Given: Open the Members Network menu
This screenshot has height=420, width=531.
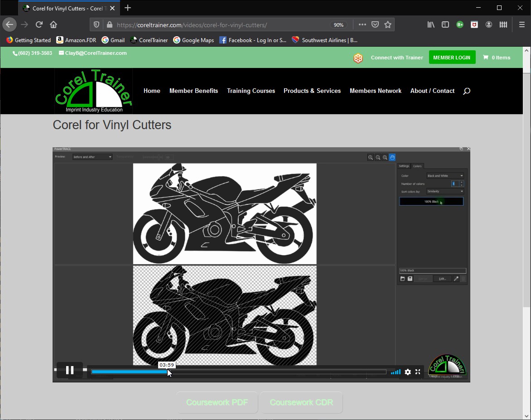Looking at the screenshot, I should (376, 91).
